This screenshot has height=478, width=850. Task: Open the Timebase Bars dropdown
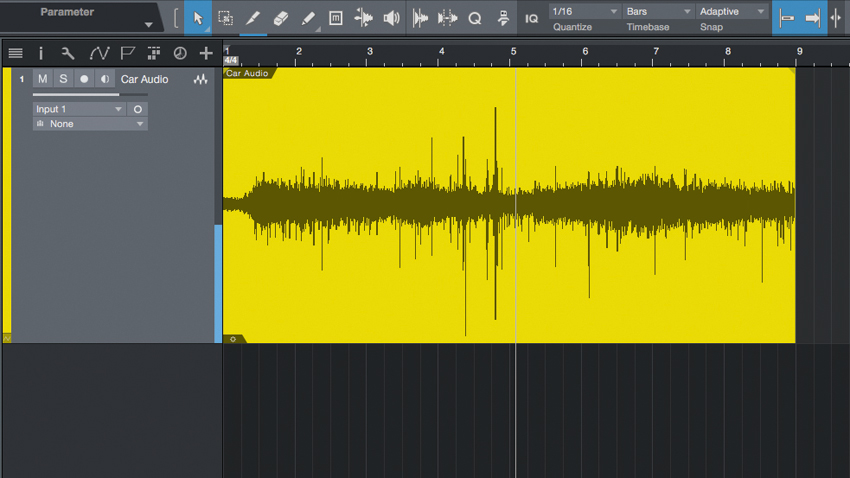click(x=658, y=11)
